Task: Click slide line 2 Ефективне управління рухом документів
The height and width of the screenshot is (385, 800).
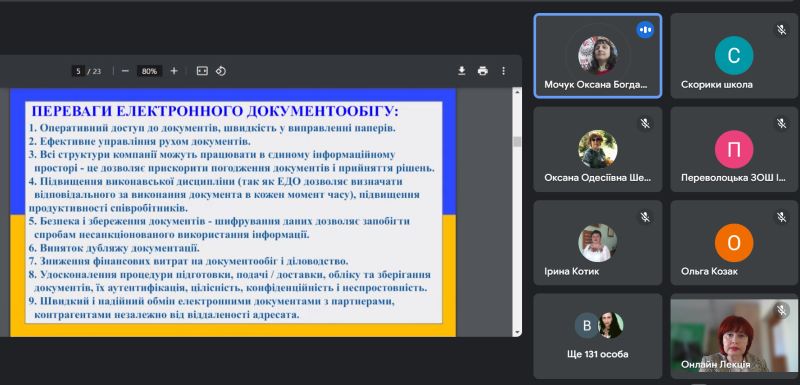Action: point(139,141)
